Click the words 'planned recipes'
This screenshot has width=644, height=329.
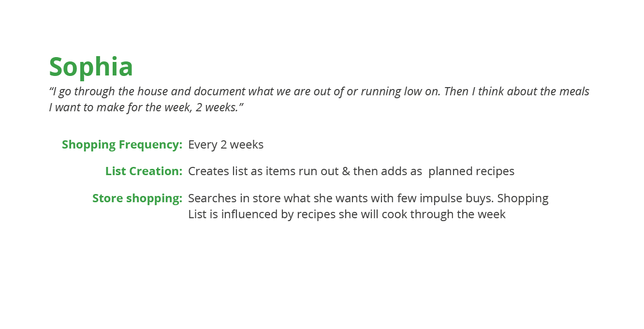point(471,171)
